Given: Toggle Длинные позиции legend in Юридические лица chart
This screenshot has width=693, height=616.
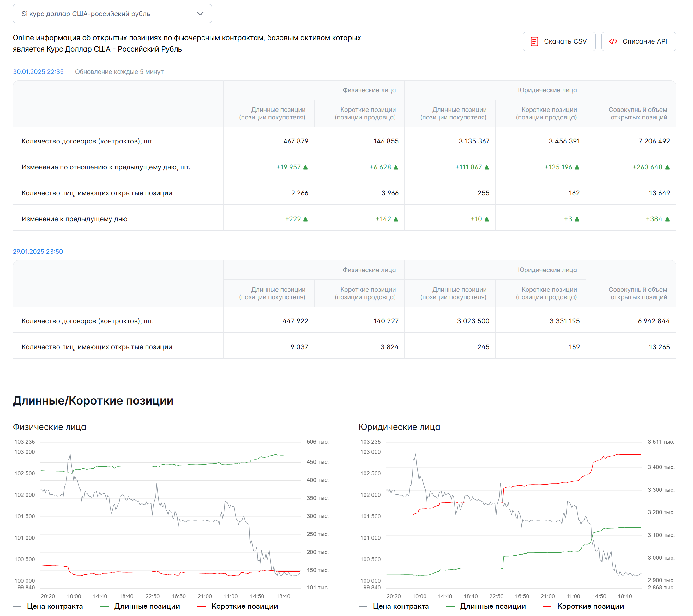Looking at the screenshot, I should (493, 606).
